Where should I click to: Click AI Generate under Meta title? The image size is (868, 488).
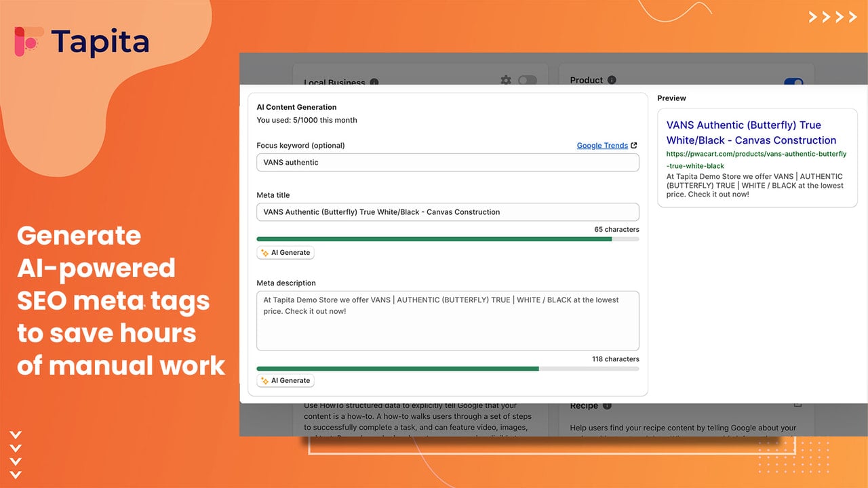tap(285, 253)
